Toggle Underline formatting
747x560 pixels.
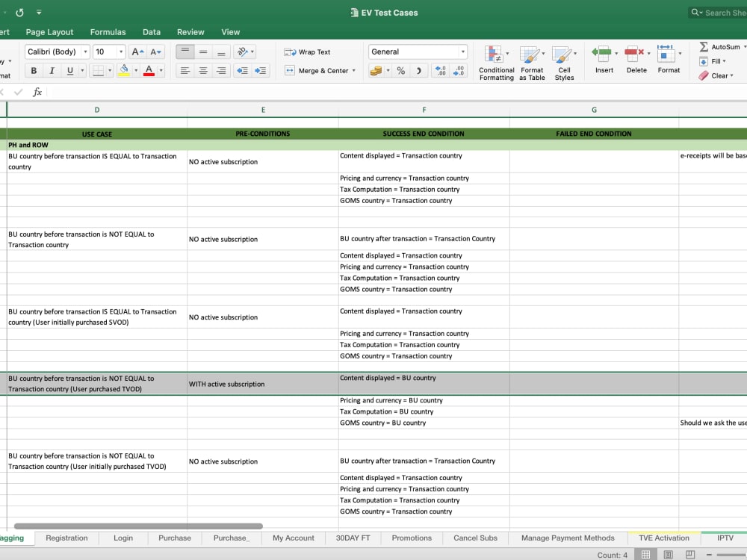pyautogui.click(x=70, y=70)
